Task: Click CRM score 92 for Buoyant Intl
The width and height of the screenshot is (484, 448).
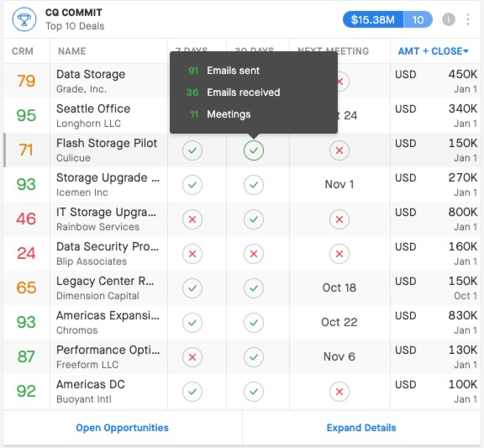Action: [x=26, y=391]
